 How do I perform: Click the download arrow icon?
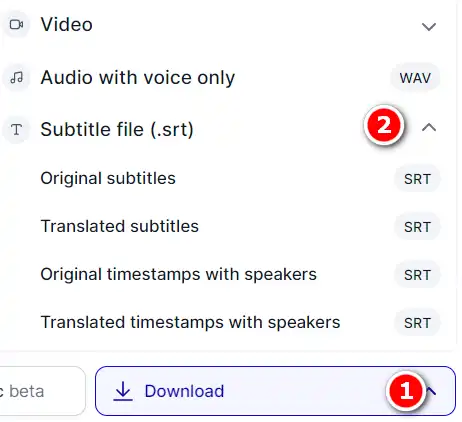click(123, 391)
